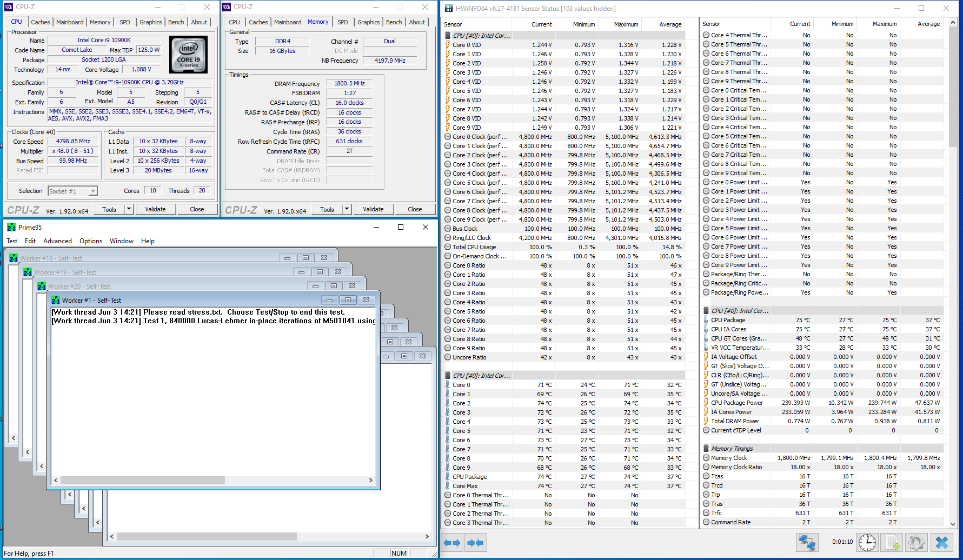
Task: Click the HWiNFO expand columns arrows icon
Action: point(452,542)
